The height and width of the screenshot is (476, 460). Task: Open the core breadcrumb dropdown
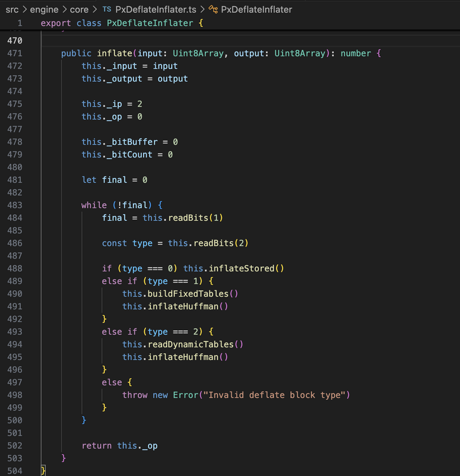(x=79, y=10)
